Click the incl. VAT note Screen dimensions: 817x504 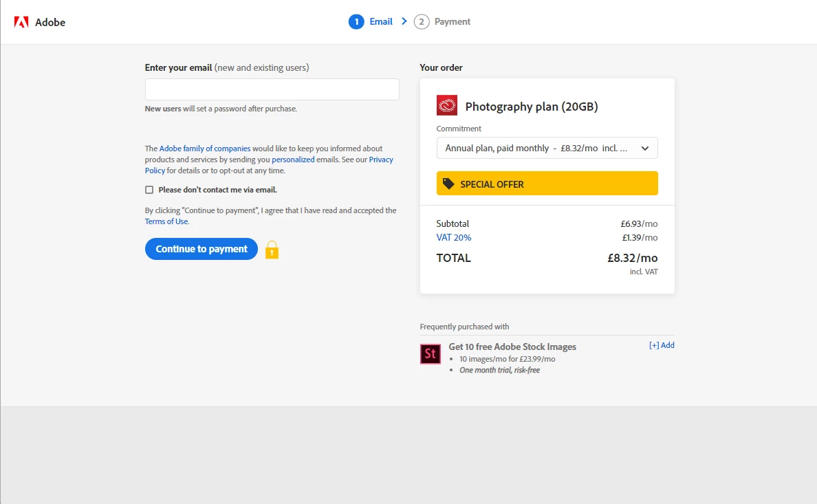[644, 272]
